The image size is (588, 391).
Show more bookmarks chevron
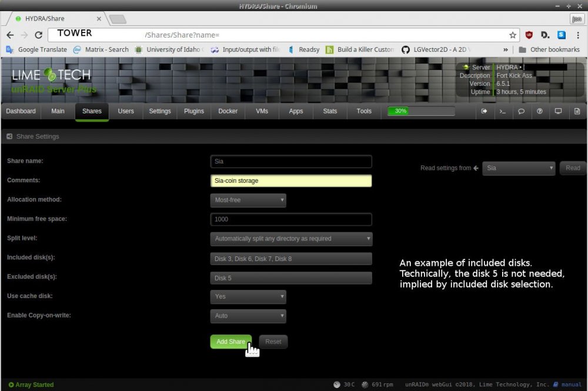click(x=506, y=49)
